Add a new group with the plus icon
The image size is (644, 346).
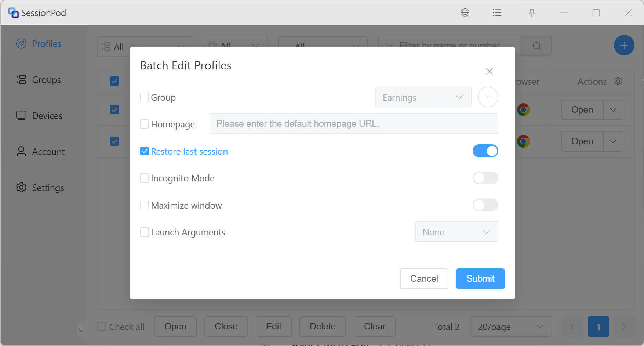488,97
